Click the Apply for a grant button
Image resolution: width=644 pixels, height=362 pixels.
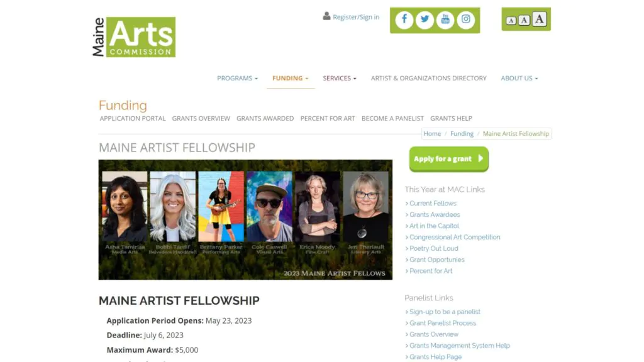tap(448, 159)
